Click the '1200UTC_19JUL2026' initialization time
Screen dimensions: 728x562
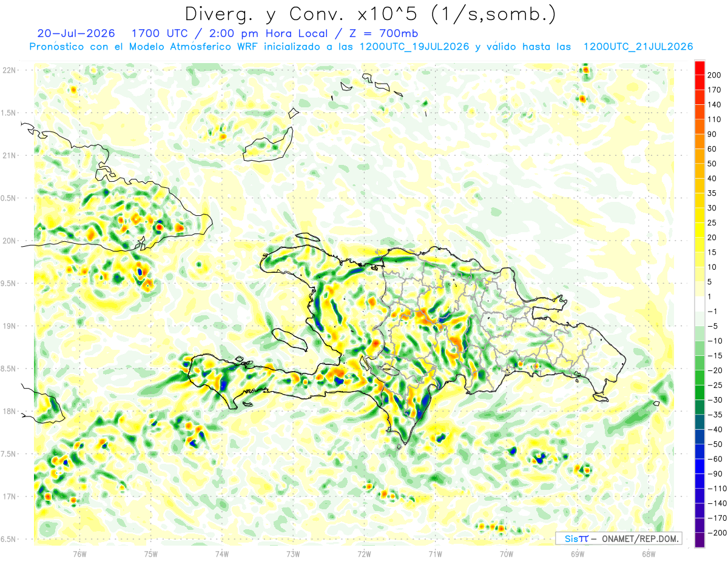point(414,47)
